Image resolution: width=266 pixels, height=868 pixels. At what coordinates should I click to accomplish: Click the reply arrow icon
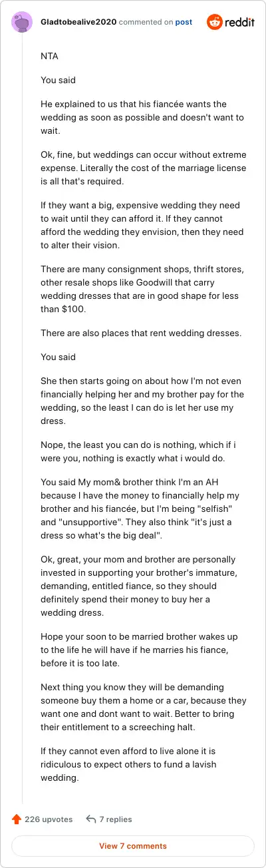pyautogui.click(x=91, y=819)
